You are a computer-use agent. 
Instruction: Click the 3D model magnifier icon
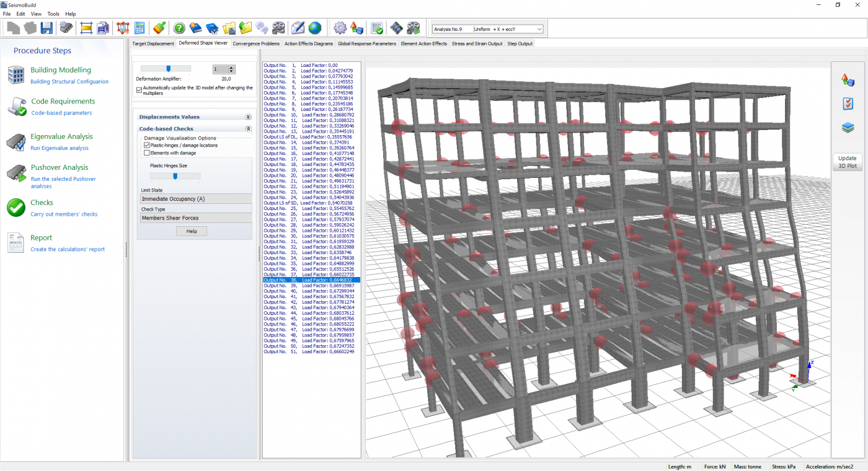(123, 28)
